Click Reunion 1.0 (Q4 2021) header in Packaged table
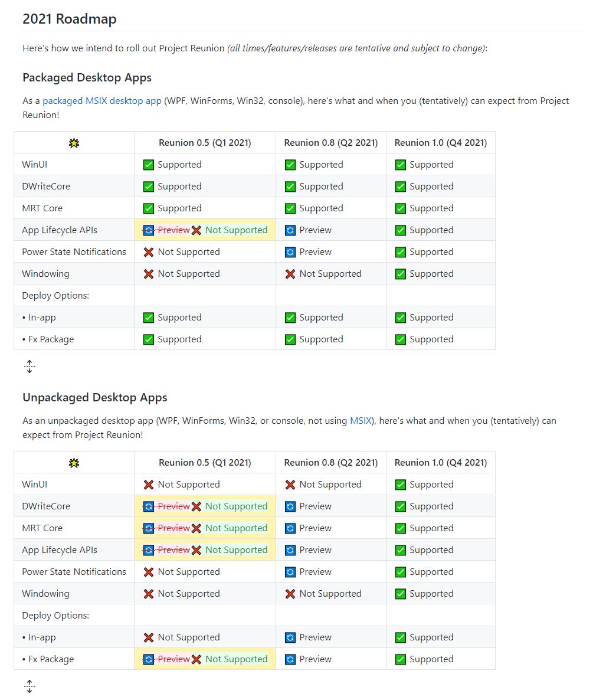 pyautogui.click(x=441, y=143)
